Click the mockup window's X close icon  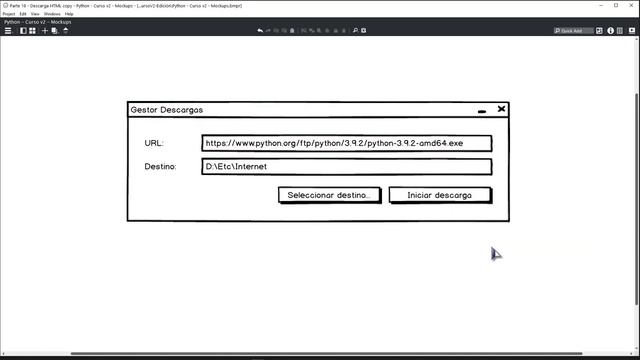[x=501, y=109]
